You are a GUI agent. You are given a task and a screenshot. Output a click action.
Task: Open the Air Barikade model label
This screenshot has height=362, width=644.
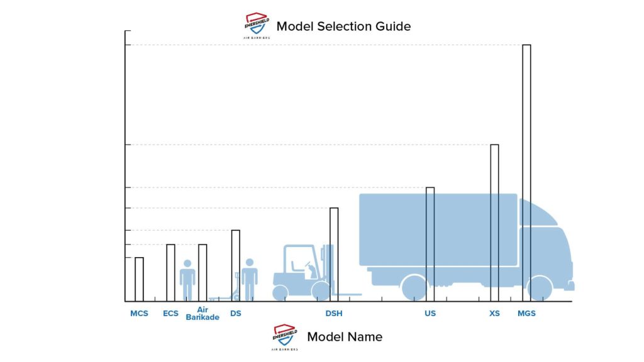click(203, 314)
